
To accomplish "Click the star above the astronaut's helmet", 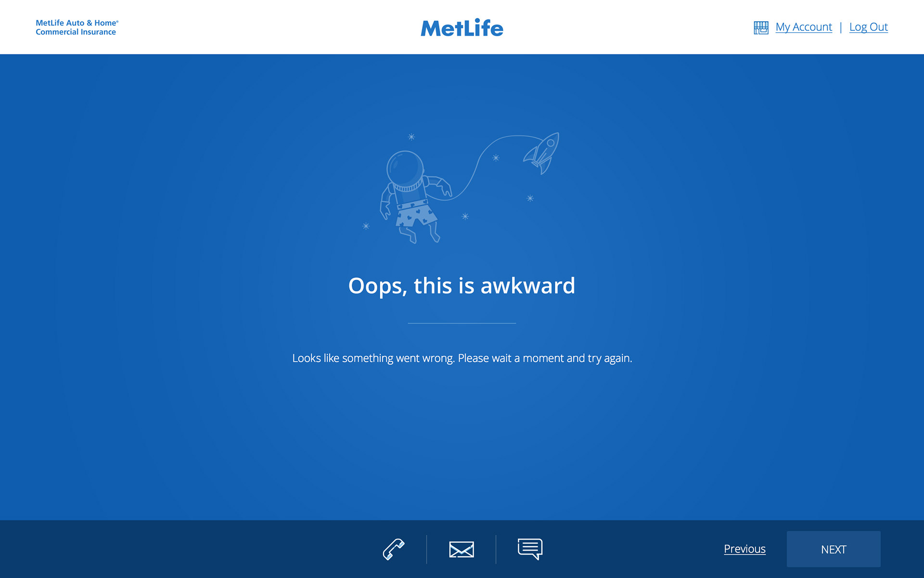I will pos(411,137).
